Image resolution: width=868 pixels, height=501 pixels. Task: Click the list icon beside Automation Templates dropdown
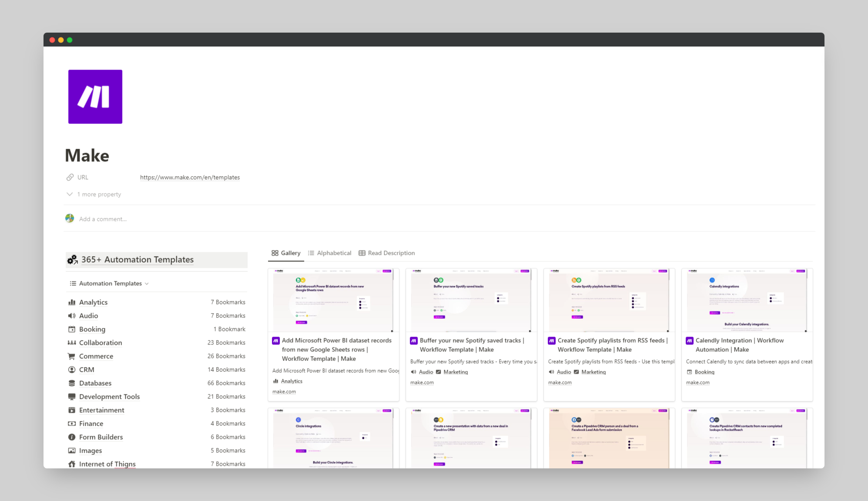pyautogui.click(x=73, y=284)
